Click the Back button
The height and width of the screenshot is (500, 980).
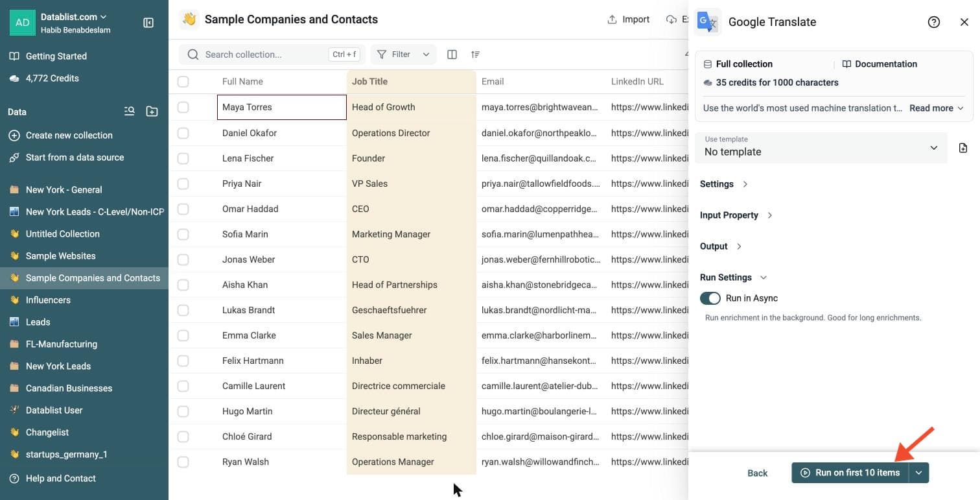[x=757, y=473]
